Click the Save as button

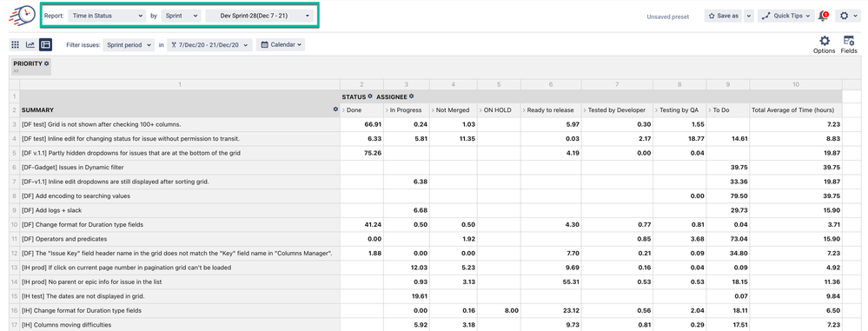724,16
